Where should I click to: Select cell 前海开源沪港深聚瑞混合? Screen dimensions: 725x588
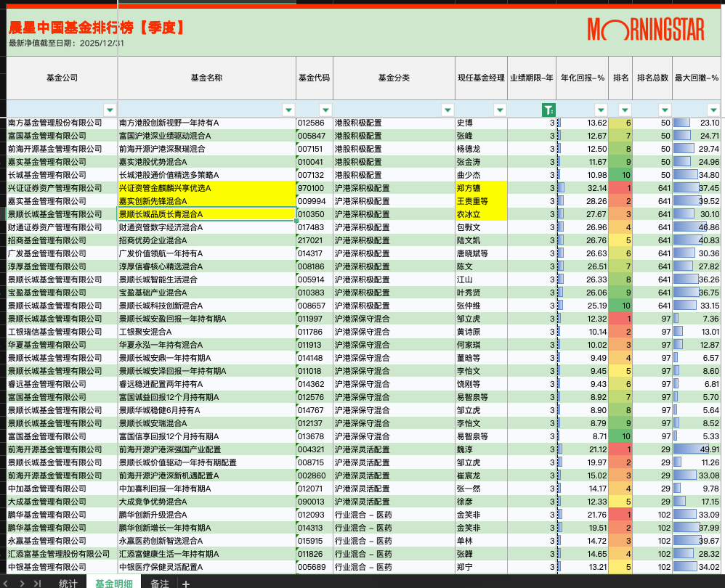click(207, 149)
